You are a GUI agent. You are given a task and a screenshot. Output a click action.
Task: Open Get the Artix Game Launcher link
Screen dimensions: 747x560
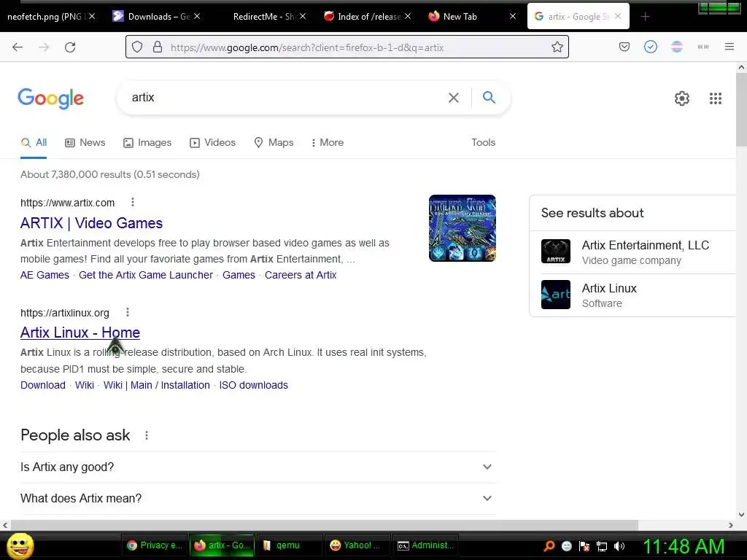(x=146, y=275)
